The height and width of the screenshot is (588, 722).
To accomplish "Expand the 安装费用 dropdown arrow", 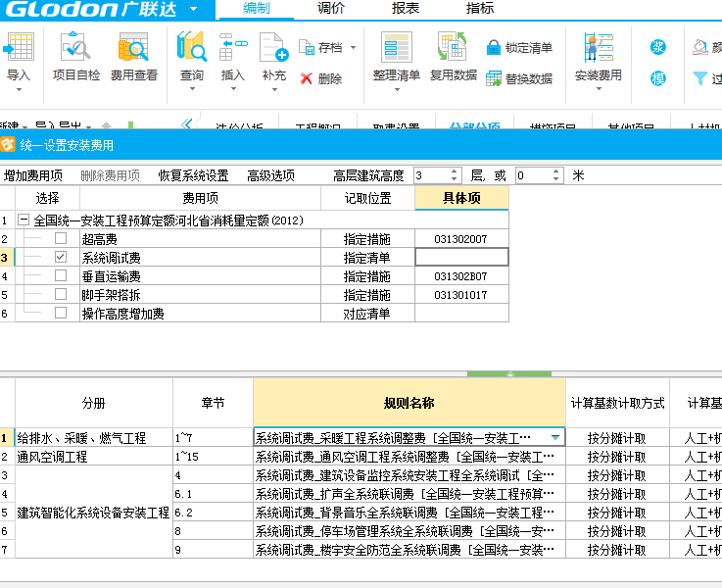I will (x=599, y=89).
